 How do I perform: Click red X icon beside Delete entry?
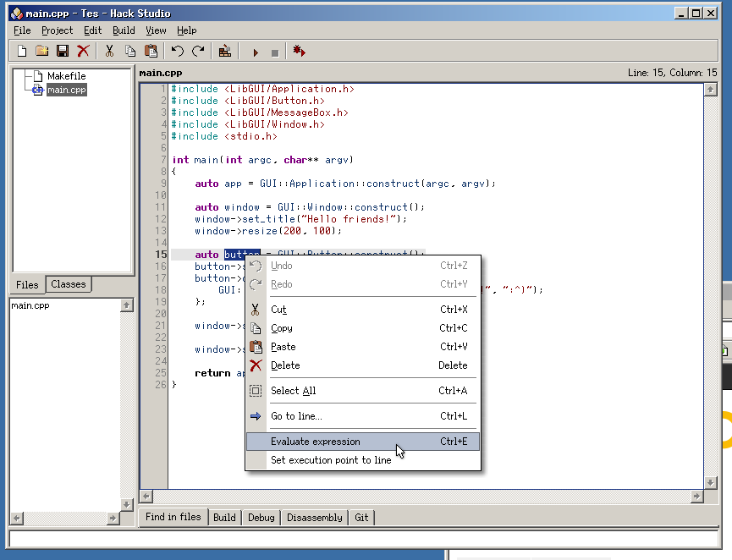256,365
